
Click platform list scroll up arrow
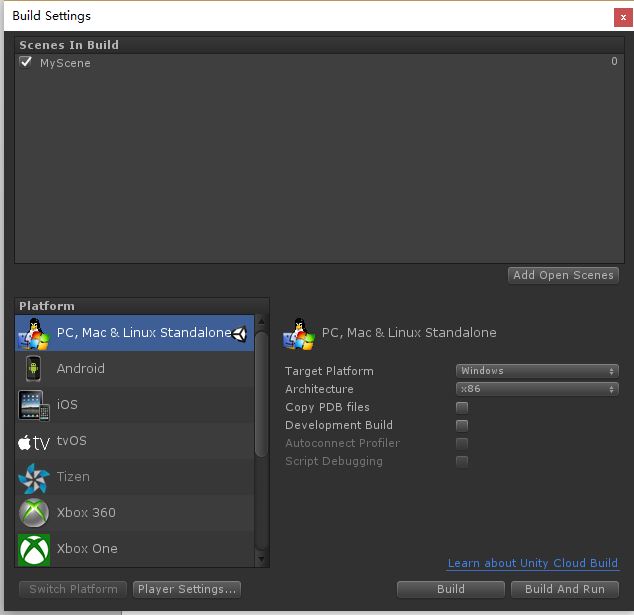(261, 322)
